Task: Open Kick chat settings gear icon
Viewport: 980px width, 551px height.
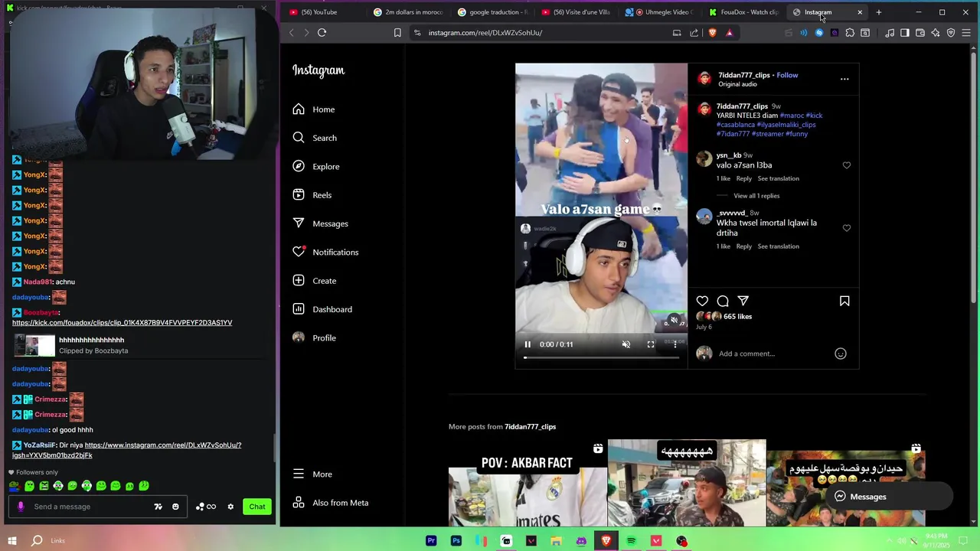Action: pos(230,507)
